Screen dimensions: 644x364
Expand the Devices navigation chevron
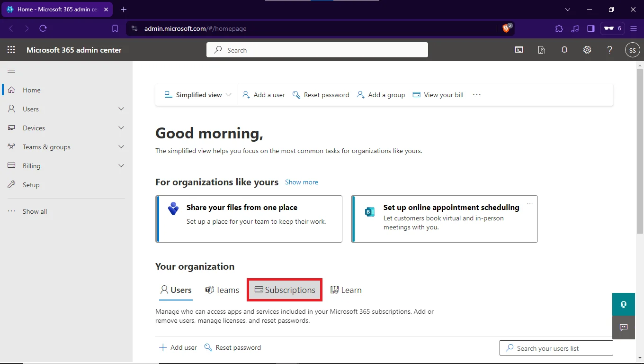coord(121,128)
